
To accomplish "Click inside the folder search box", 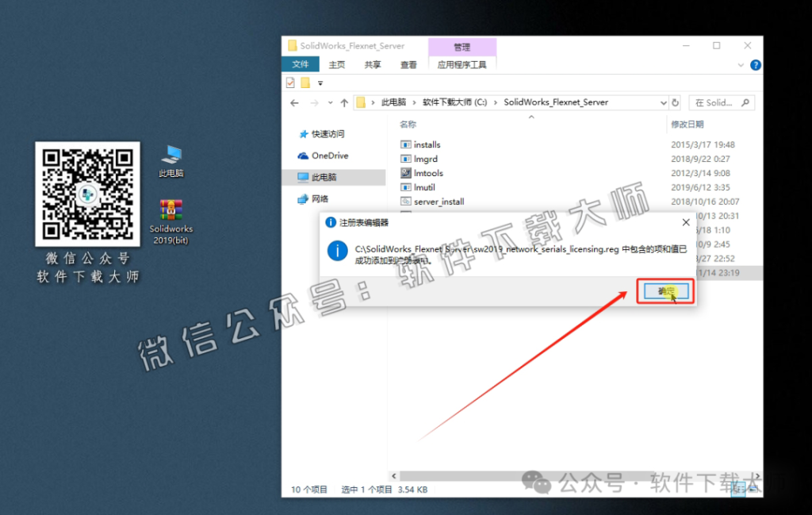I will click(718, 102).
